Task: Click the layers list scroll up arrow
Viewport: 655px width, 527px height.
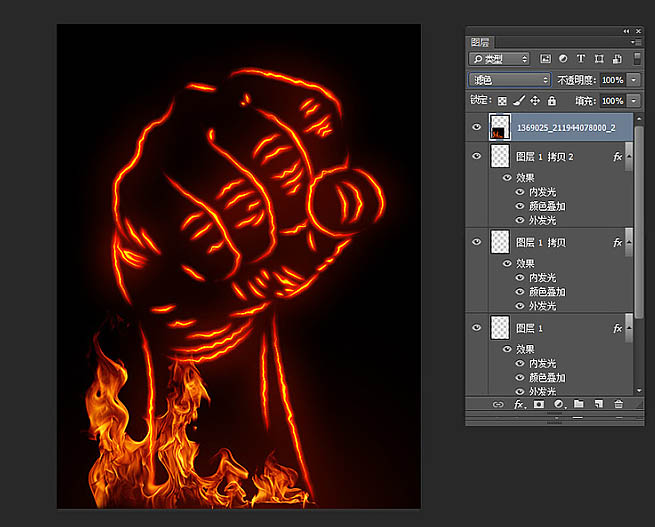Action: coord(639,119)
